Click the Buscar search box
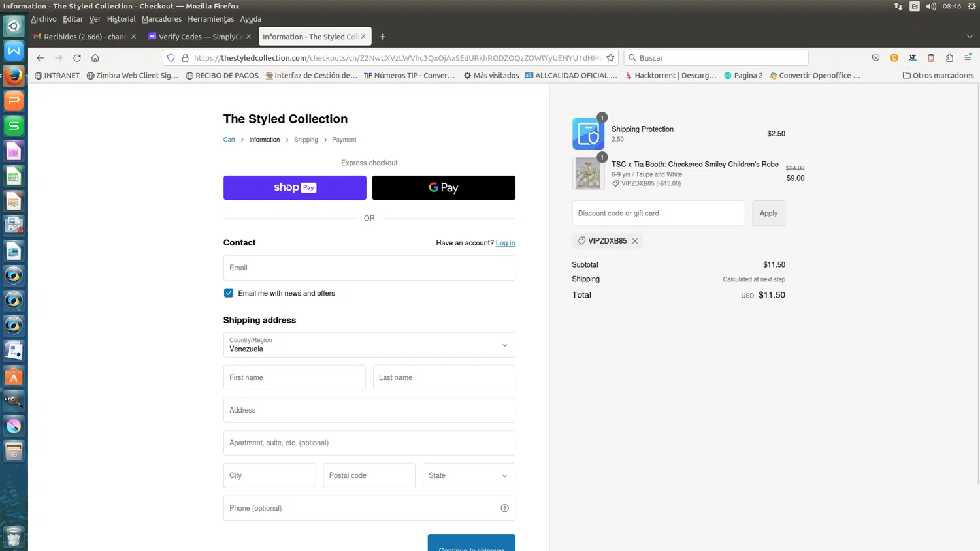980x551 pixels. 716,58
